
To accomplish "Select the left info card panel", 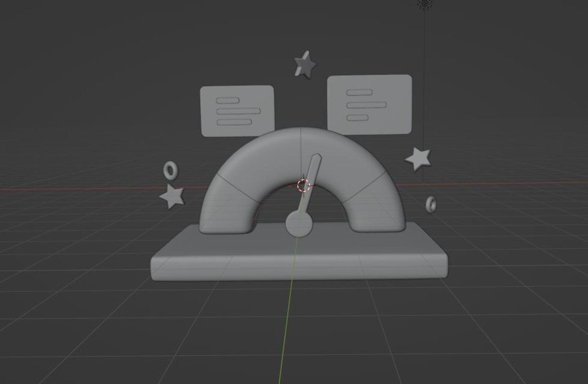I will (x=237, y=111).
